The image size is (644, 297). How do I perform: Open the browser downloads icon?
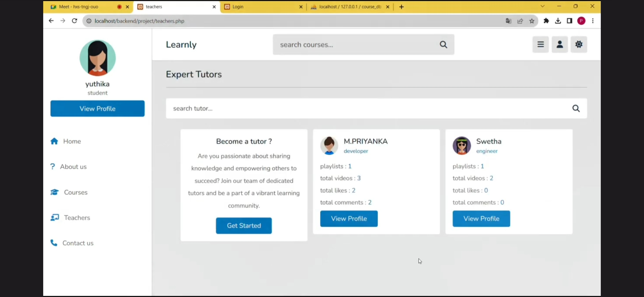[558, 21]
